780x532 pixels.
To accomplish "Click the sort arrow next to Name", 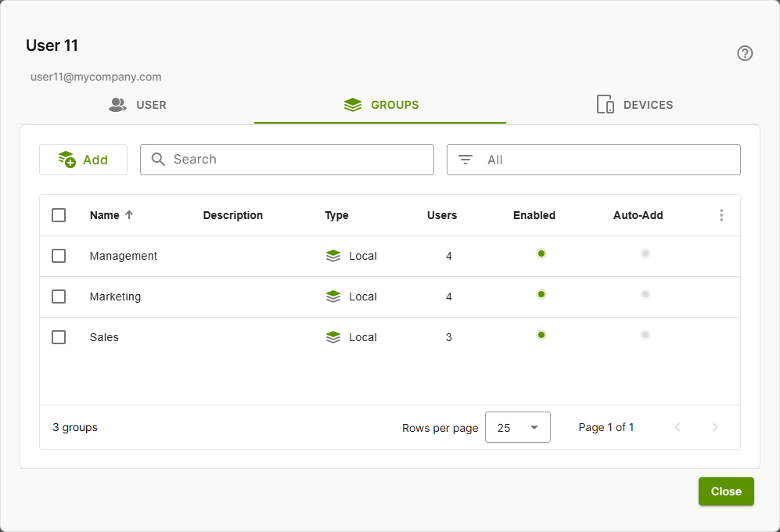I will point(129,215).
